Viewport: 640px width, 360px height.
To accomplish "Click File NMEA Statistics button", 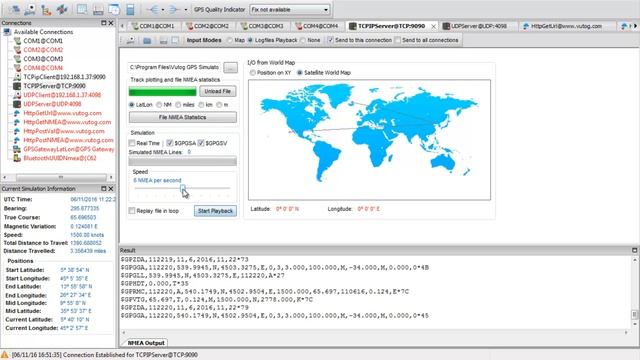I will [x=182, y=117].
